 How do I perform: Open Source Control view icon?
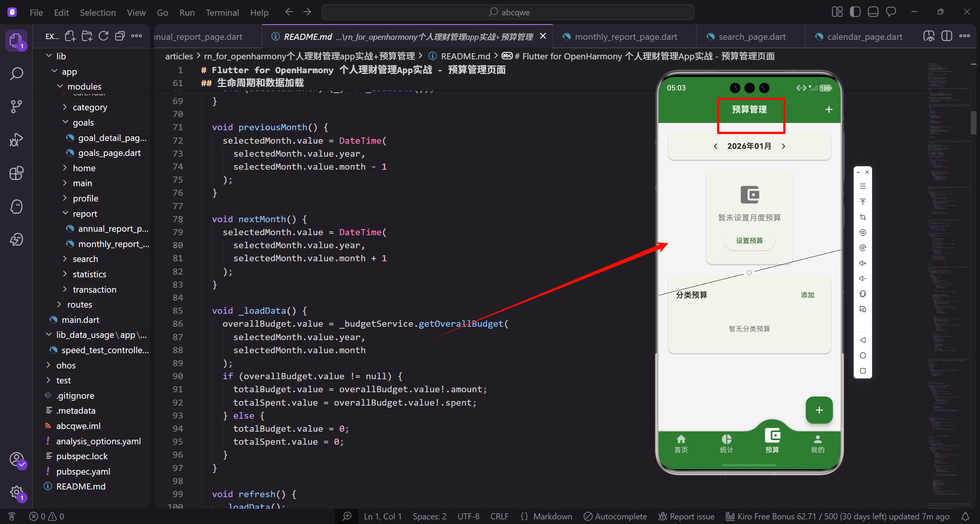point(16,106)
